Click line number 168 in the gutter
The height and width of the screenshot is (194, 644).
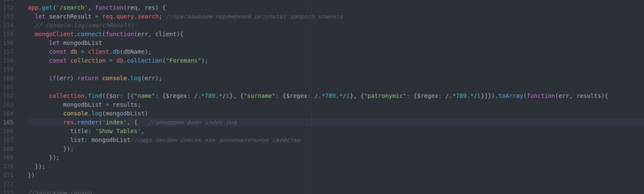tap(8, 149)
